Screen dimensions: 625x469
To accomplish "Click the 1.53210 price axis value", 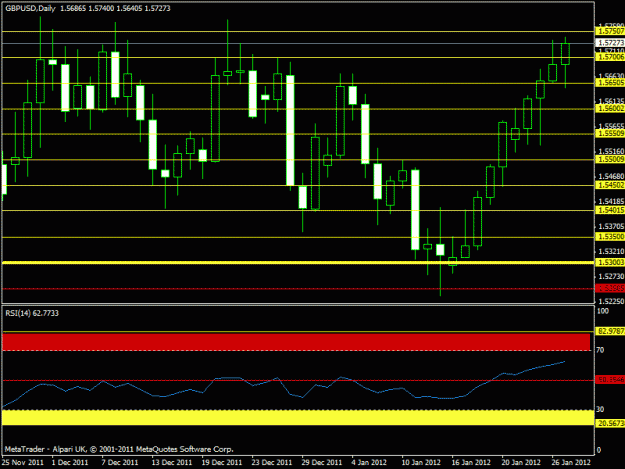I will [x=611, y=251].
